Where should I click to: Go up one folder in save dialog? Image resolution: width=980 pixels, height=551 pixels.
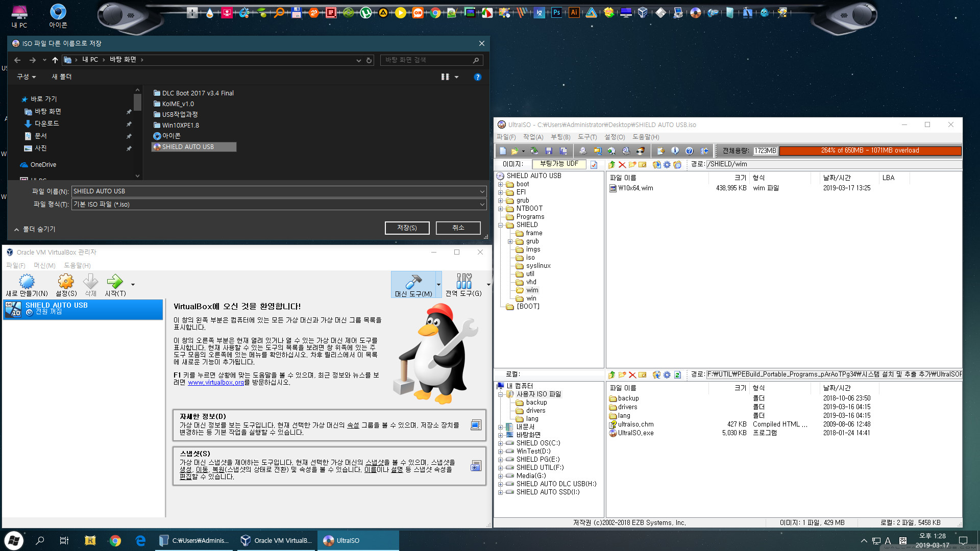click(x=55, y=60)
